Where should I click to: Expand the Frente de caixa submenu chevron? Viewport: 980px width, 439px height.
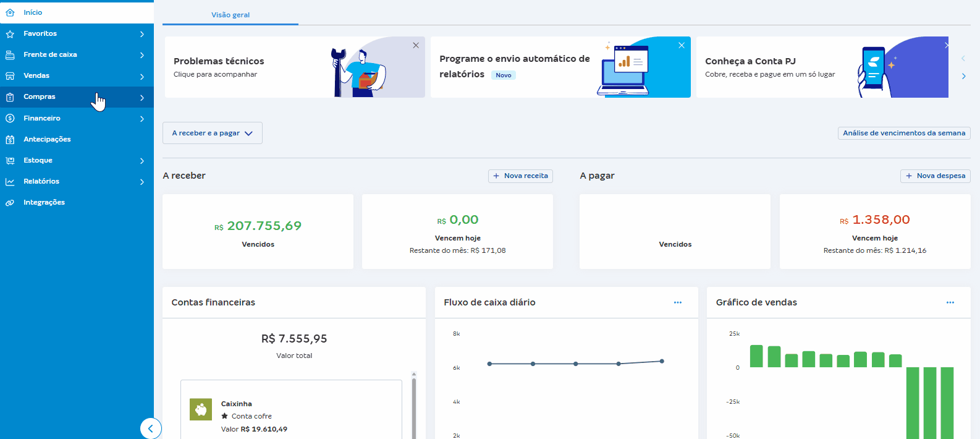click(142, 55)
